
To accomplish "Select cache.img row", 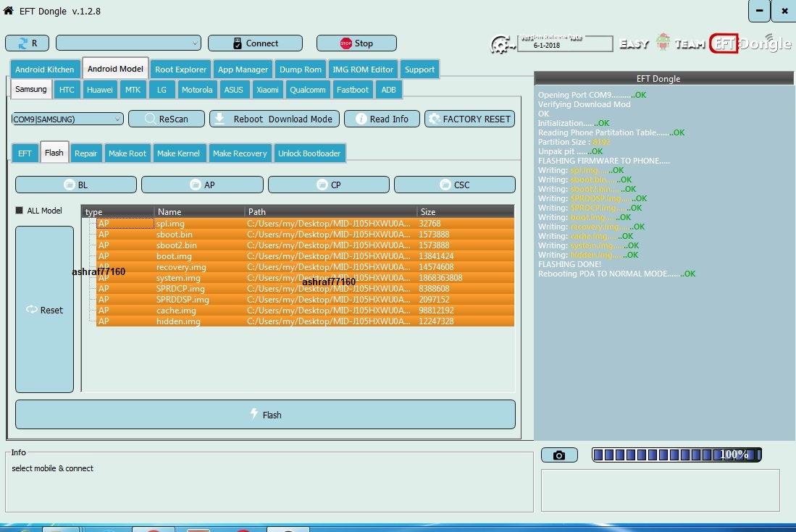I will [x=305, y=311].
